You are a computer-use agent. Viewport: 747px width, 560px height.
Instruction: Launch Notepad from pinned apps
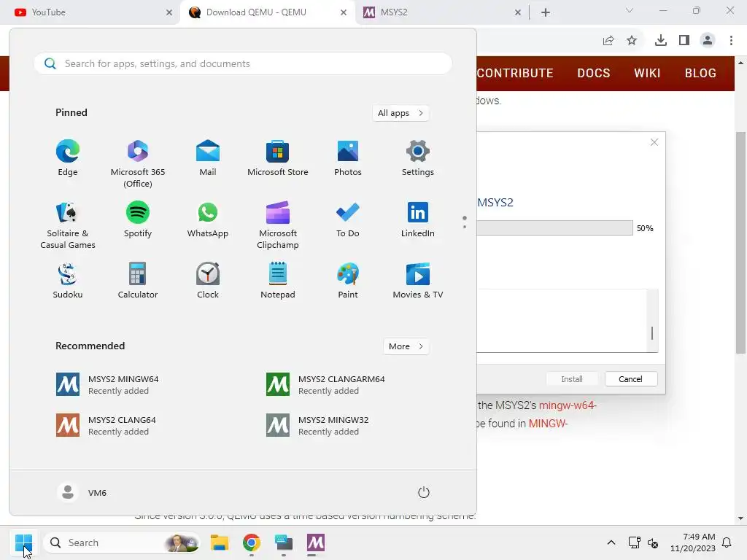pos(278,281)
